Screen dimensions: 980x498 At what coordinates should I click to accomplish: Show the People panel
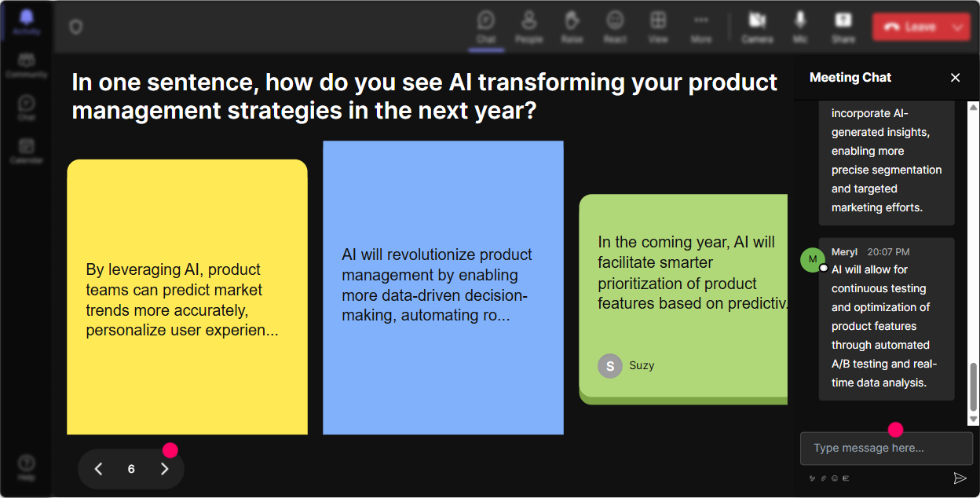point(529,27)
